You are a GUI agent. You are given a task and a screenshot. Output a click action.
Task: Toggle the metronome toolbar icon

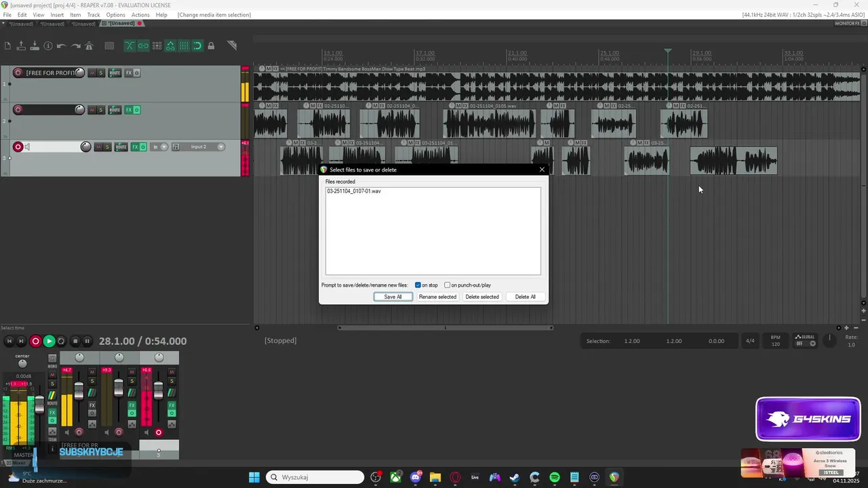pyautogui.click(x=90, y=46)
